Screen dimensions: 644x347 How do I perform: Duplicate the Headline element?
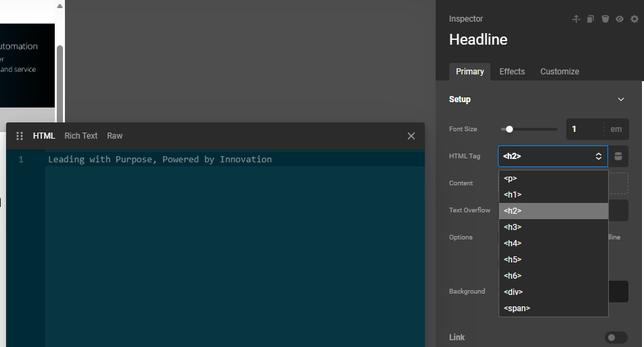591,19
